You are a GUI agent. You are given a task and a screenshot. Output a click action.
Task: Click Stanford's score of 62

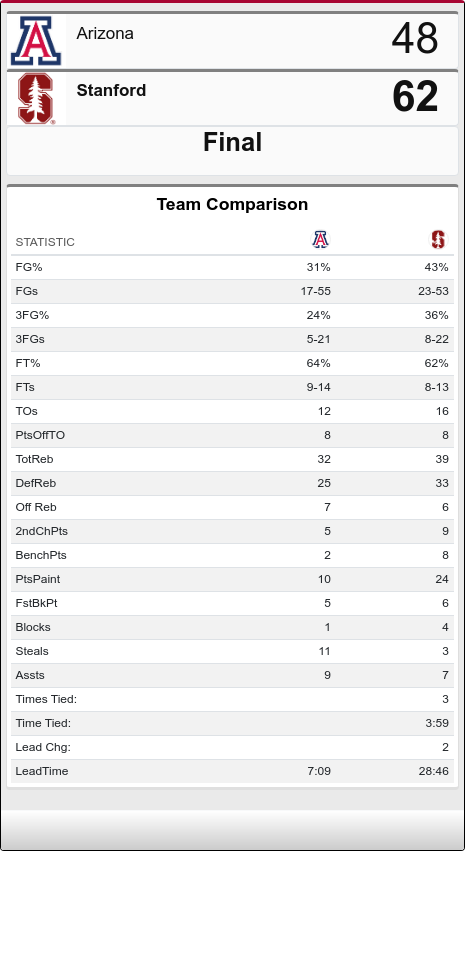click(415, 96)
